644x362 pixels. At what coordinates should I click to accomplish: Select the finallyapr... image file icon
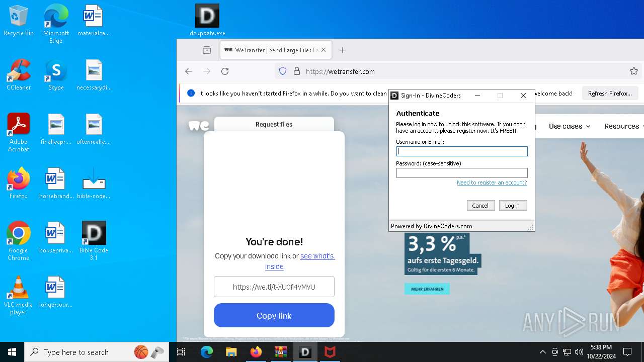click(56, 129)
